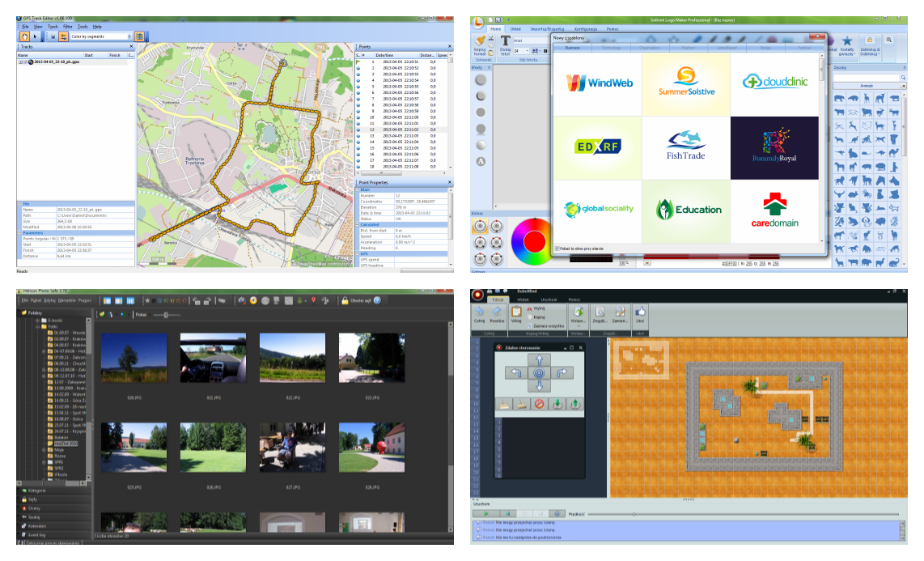The height and width of the screenshot is (561, 924).
Task: Collapse the Calculated section in Point Properties
Action: point(358,224)
